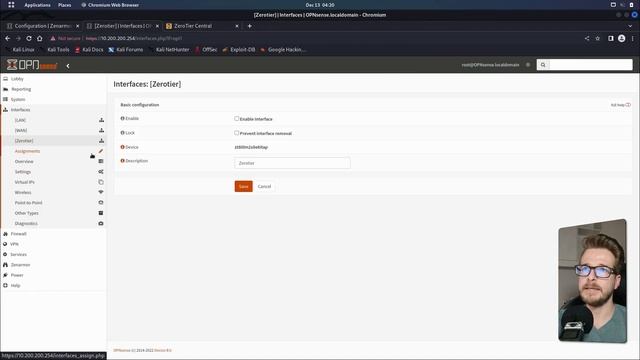Image resolution: width=640 pixels, height=360 pixels.
Task: Close the ZeroTier Central tab
Action: 237,26
